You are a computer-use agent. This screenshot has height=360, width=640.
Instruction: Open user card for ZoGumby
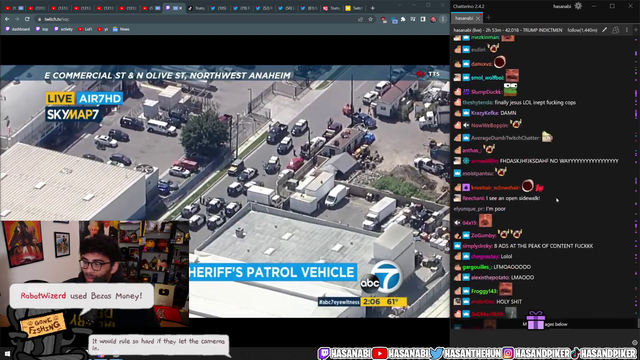click(483, 236)
